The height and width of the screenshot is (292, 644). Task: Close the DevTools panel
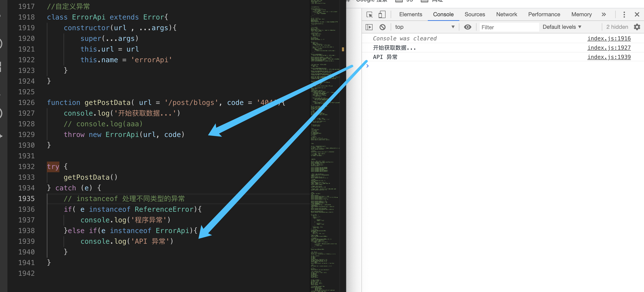pyautogui.click(x=637, y=15)
